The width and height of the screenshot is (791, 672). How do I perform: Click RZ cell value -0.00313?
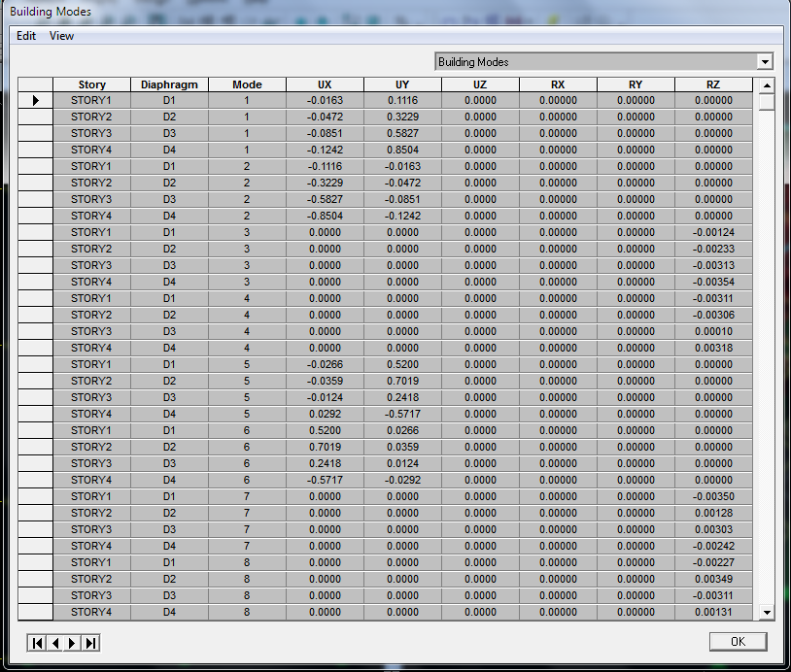tap(713, 266)
